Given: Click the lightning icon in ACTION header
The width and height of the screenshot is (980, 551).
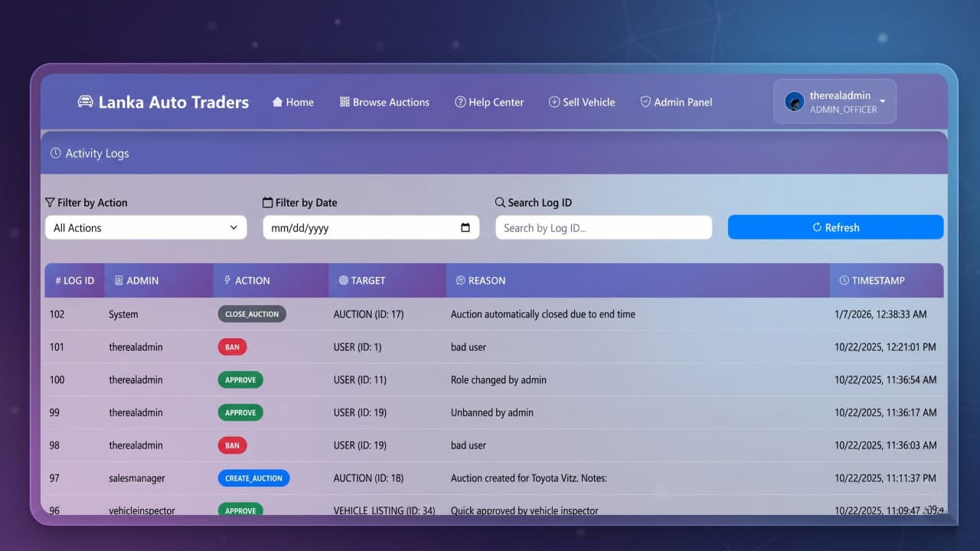Looking at the screenshot, I should (x=227, y=281).
